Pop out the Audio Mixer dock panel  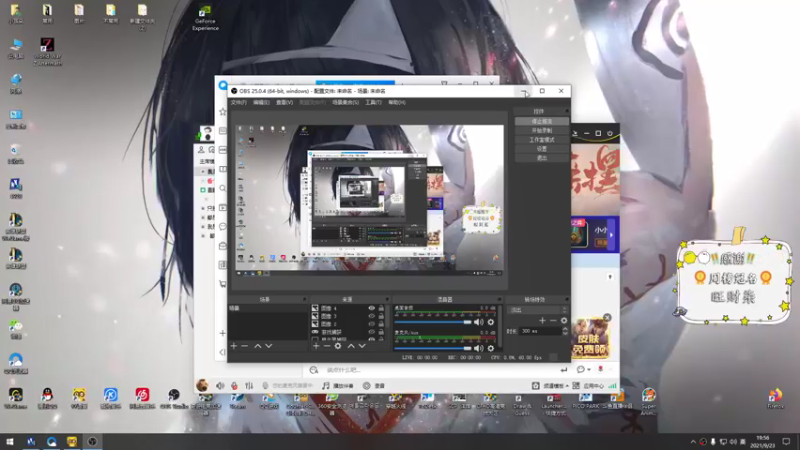499,299
